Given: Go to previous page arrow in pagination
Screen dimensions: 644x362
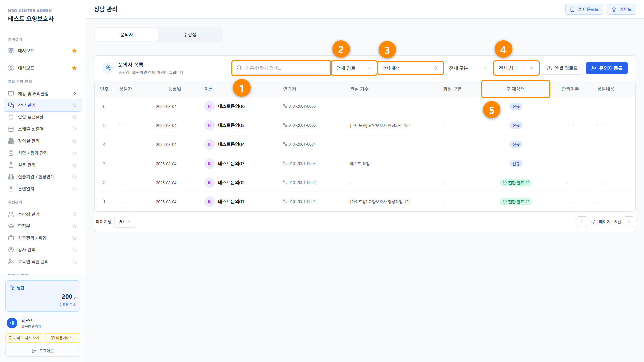Looking at the screenshot, I should [582, 222].
